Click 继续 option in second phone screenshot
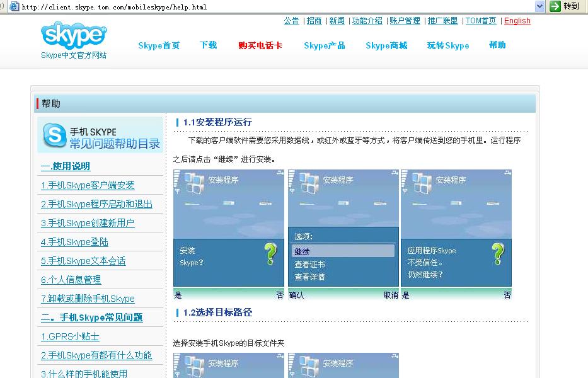Image resolution: width=588 pixels, height=378 pixels. pyautogui.click(x=343, y=251)
